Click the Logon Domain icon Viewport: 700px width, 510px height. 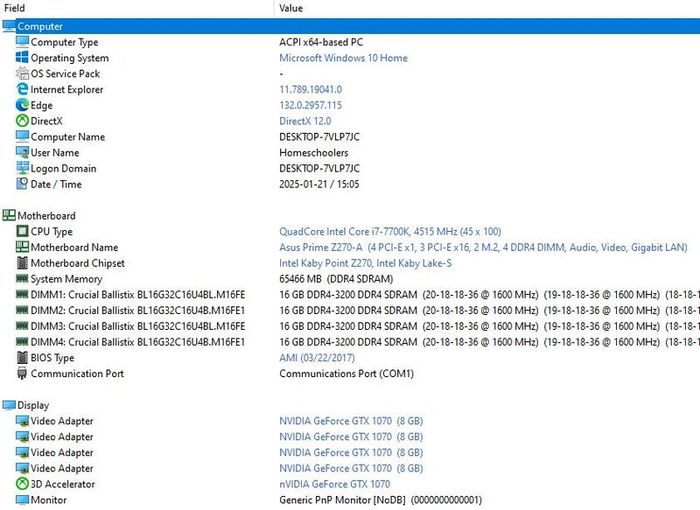22,168
